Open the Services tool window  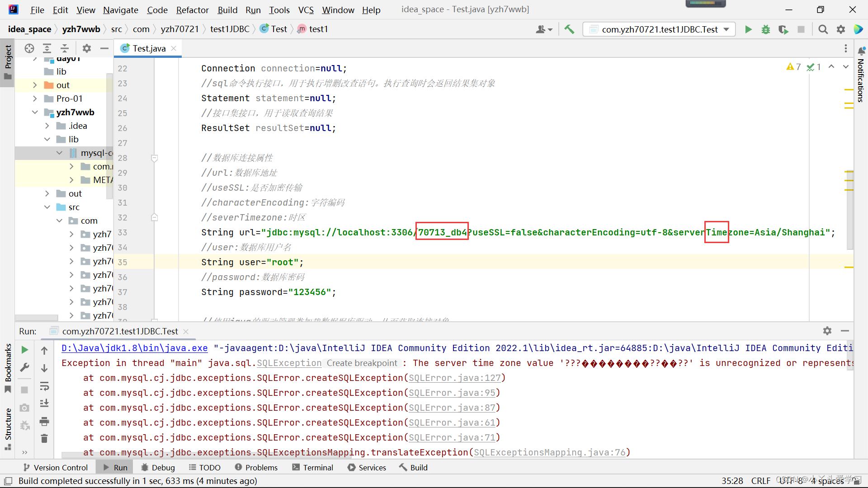pyautogui.click(x=367, y=467)
